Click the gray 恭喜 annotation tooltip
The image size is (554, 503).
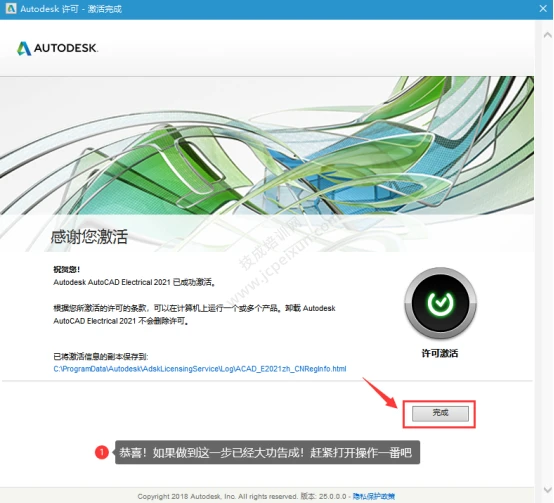(x=267, y=452)
